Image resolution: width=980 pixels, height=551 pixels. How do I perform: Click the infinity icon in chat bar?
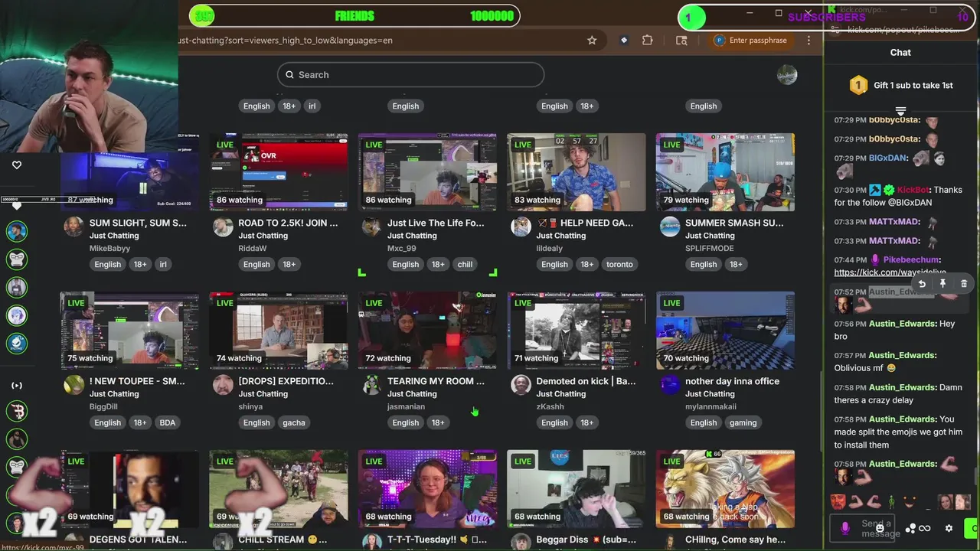coord(925,529)
